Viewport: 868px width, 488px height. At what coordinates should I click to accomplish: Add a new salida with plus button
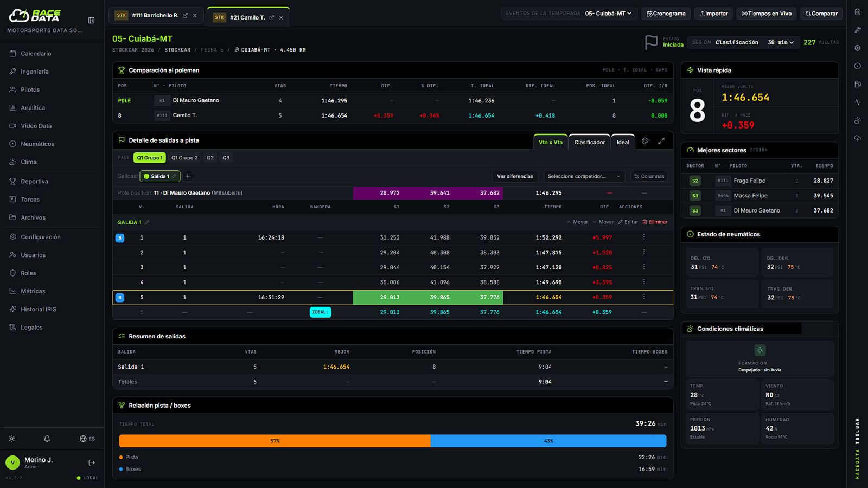pos(188,176)
